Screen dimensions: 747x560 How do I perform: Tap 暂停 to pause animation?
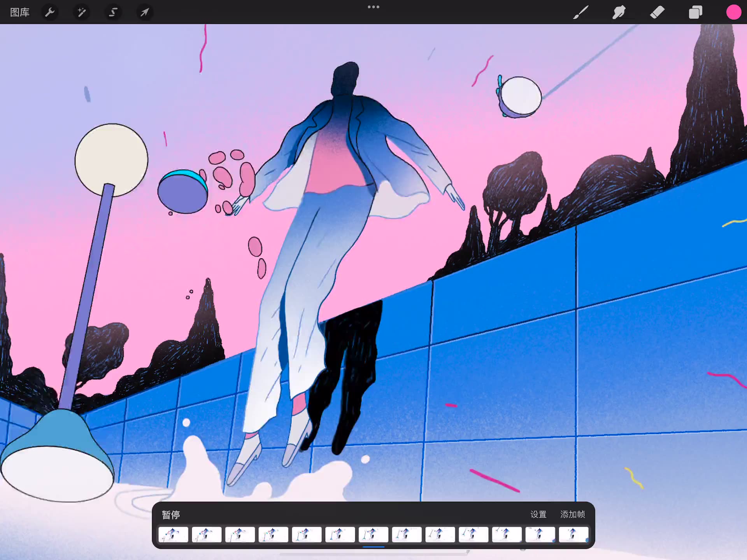click(171, 515)
